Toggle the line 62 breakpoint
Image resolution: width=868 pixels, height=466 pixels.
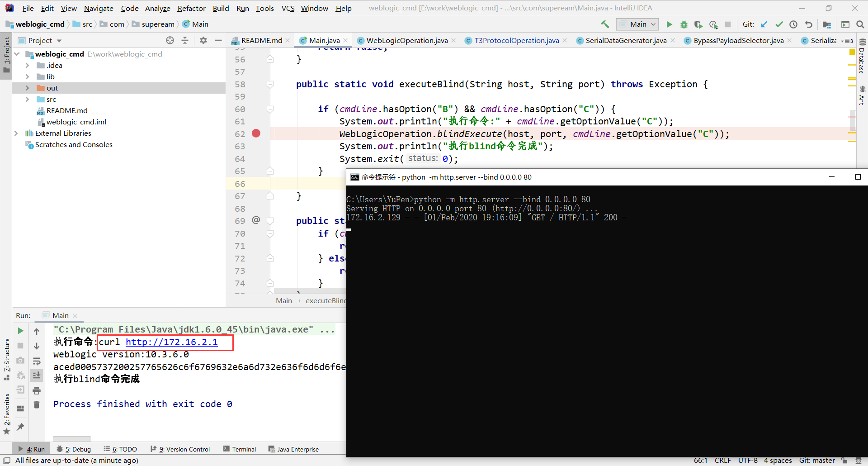click(256, 133)
